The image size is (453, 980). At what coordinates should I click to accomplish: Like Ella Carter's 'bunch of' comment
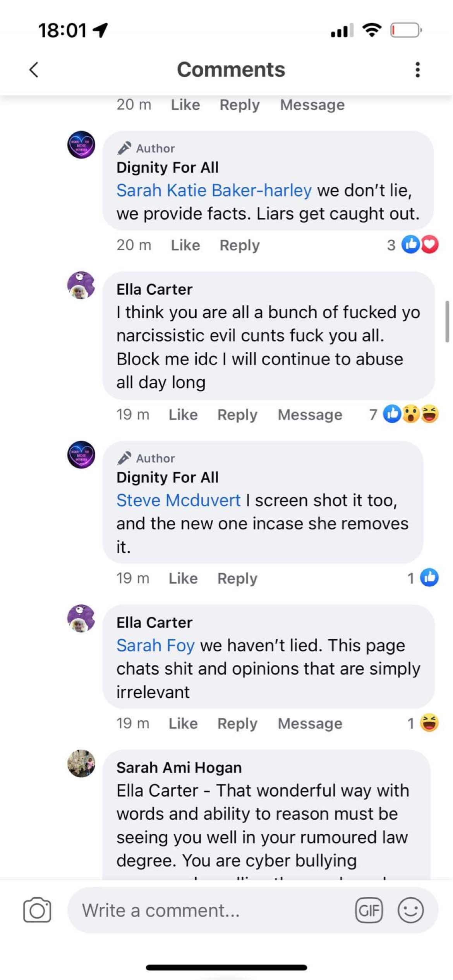(183, 414)
